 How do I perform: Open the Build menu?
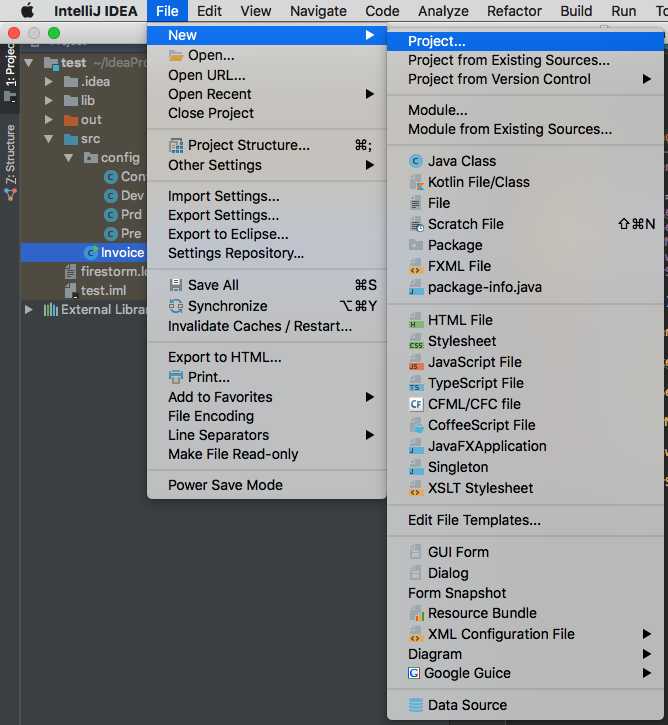pyautogui.click(x=576, y=11)
